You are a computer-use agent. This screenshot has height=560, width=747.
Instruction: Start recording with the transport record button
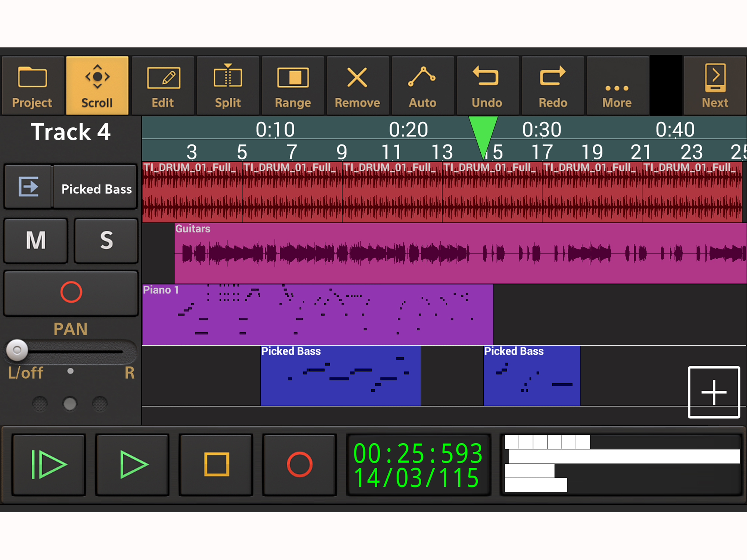[x=300, y=465]
